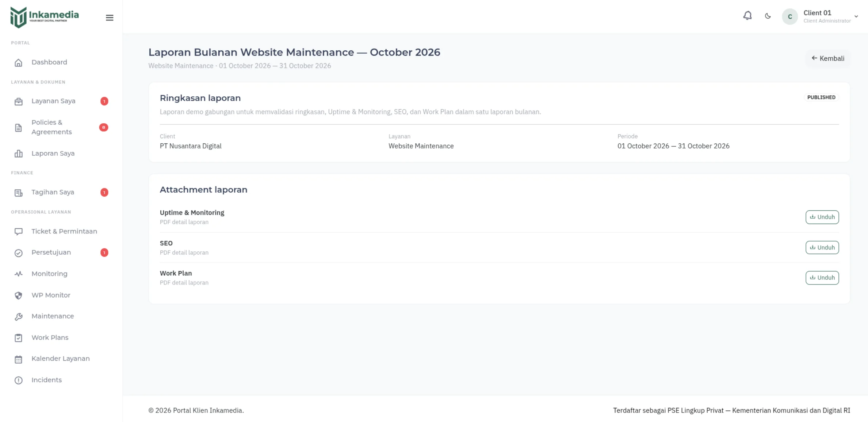
Task: Open the Monitoring menu label
Action: (x=49, y=274)
